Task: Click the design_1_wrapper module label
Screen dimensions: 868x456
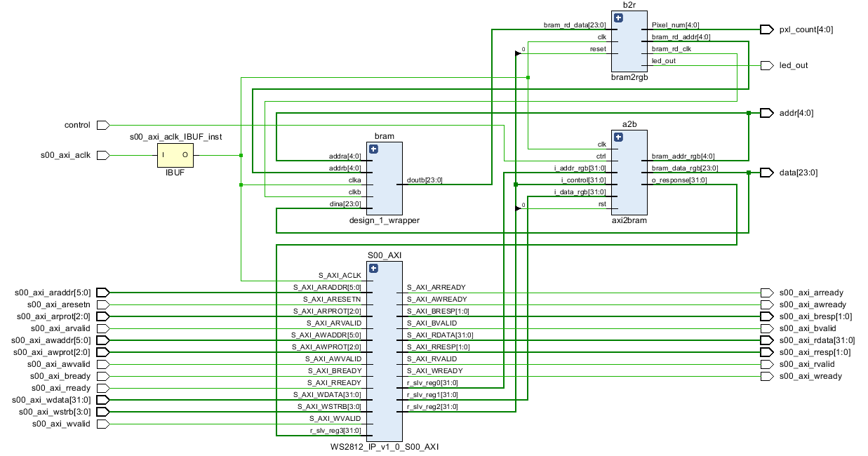Action: (x=385, y=220)
